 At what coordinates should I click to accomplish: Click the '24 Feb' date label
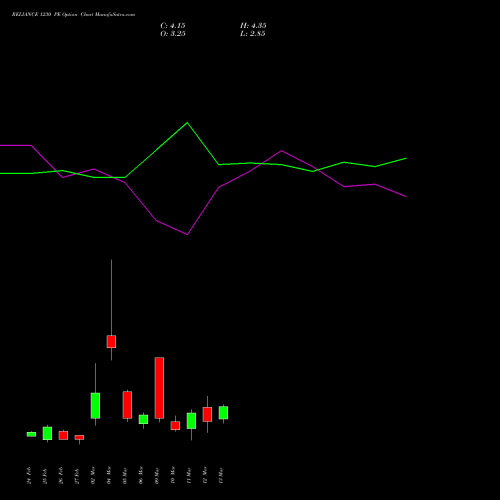29,475
